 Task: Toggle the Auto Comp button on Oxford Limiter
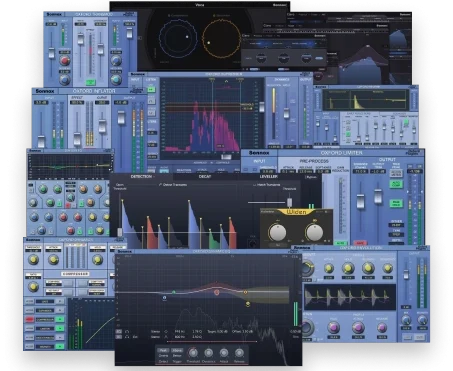pos(396,184)
